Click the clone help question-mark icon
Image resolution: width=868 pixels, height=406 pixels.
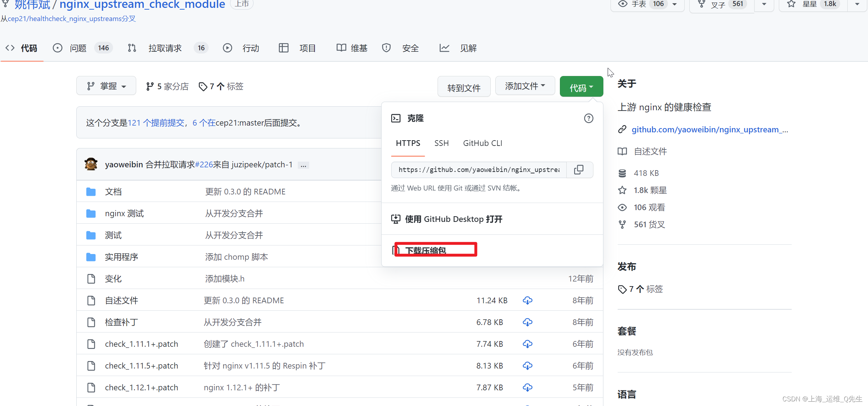tap(588, 118)
